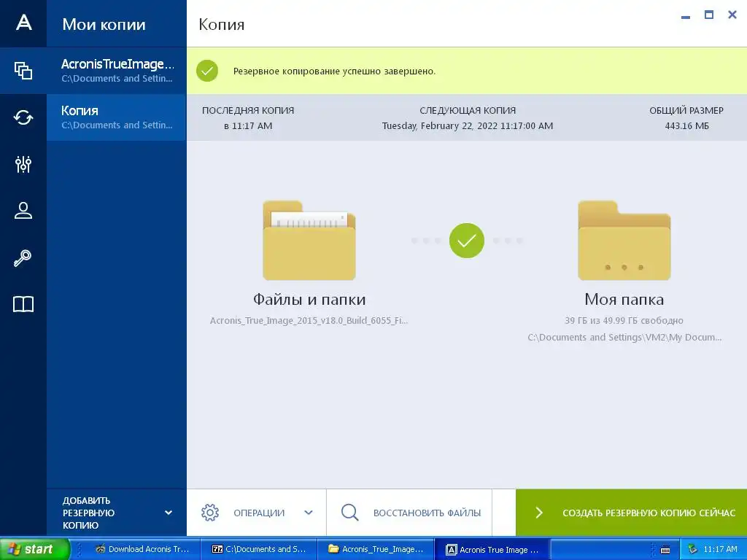Viewport: 747px width, 560px height.
Task: Click the keyboard icon in the taskbar
Action: click(665, 550)
